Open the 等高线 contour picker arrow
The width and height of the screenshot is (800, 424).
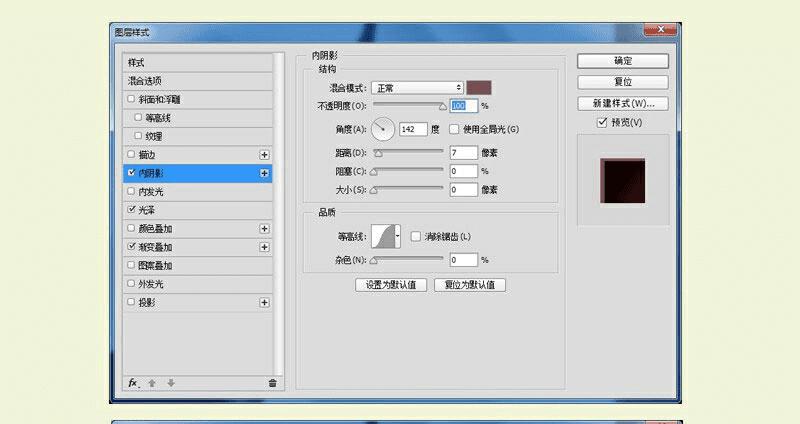click(397, 236)
